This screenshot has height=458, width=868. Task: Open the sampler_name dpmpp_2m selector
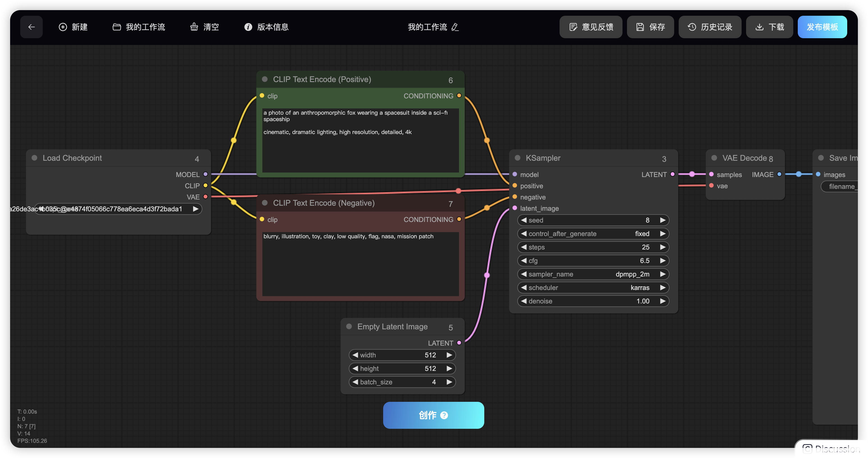(x=592, y=274)
